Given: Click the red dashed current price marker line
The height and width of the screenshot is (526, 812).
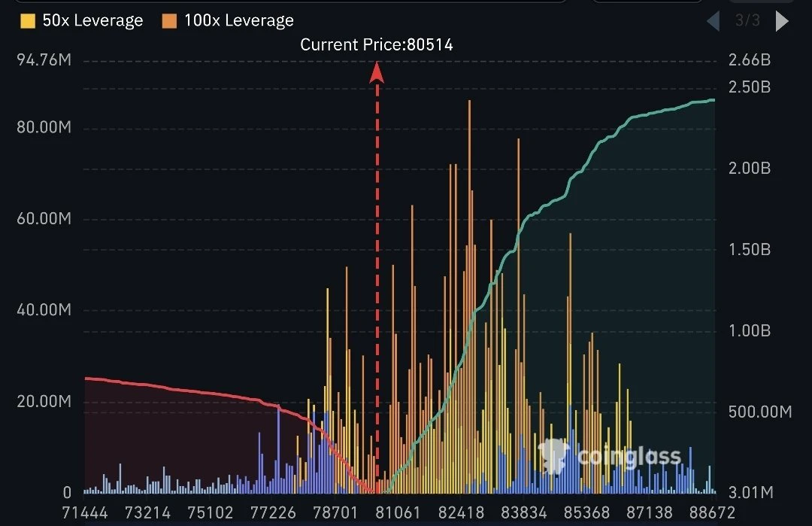Looking at the screenshot, I should click(377, 277).
